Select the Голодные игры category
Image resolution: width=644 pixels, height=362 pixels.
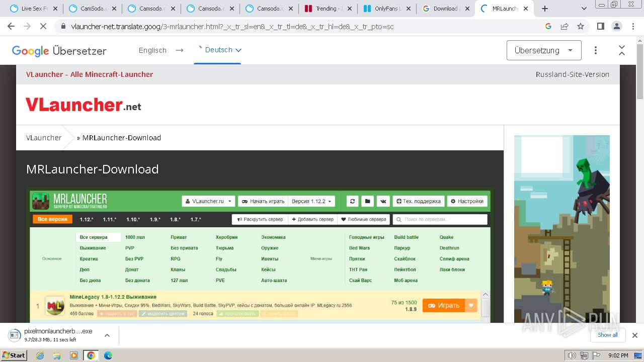367,237
